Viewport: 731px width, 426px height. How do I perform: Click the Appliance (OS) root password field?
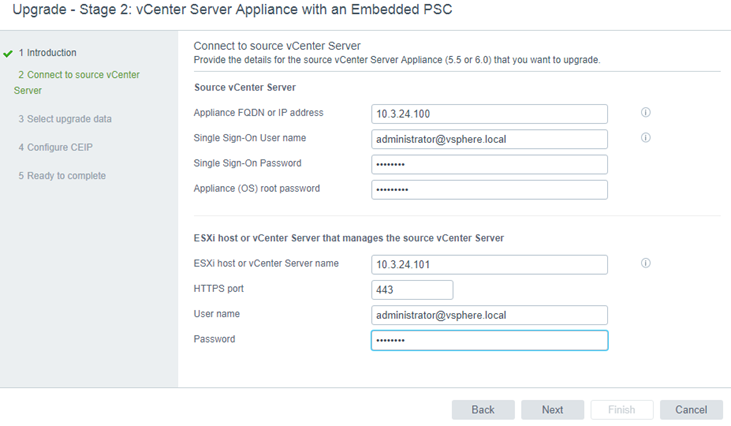click(490, 190)
